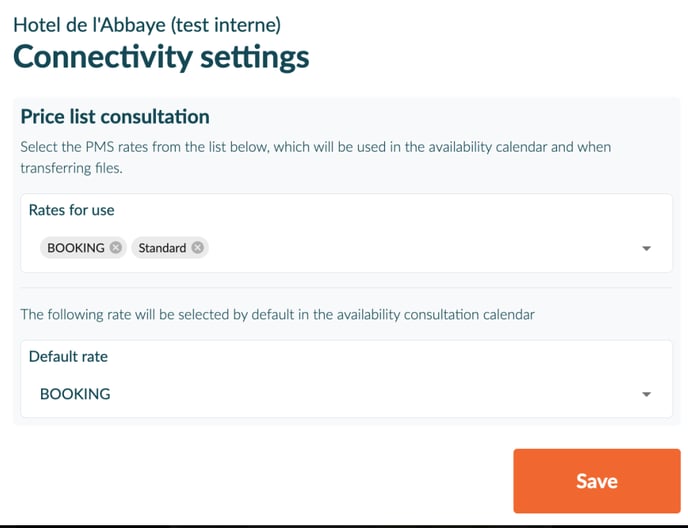Click empty space in Rates for use field
The image size is (688, 528).
point(420,248)
